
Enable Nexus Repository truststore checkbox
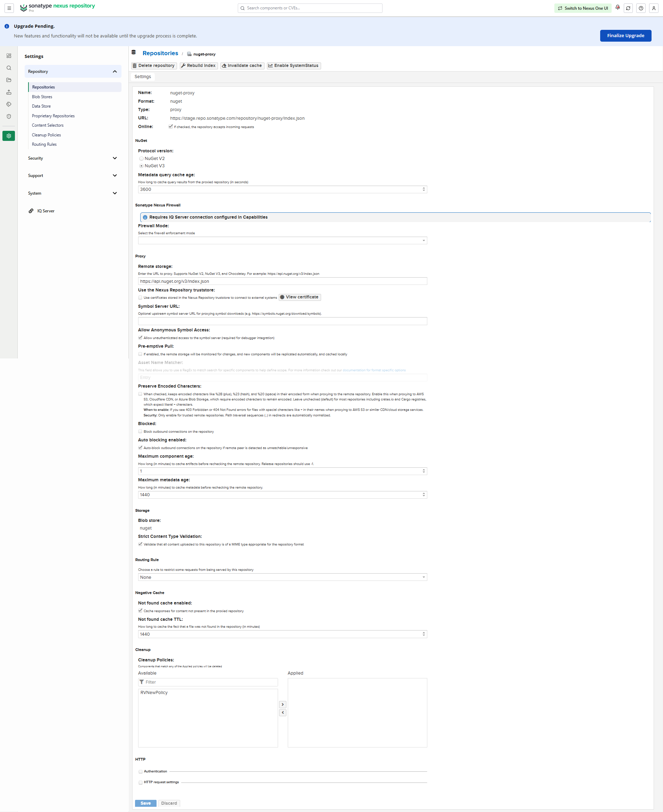point(140,297)
